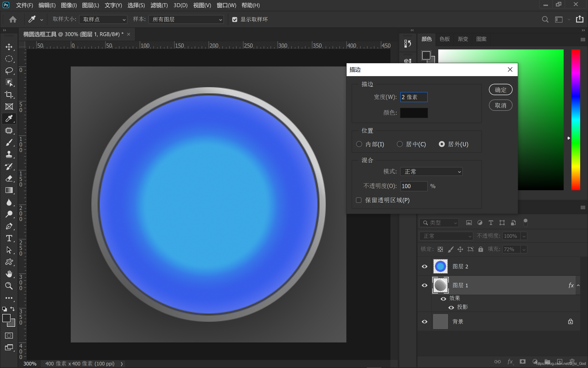Click foreground color swatch in toolbox
The image size is (588, 368).
[6, 318]
